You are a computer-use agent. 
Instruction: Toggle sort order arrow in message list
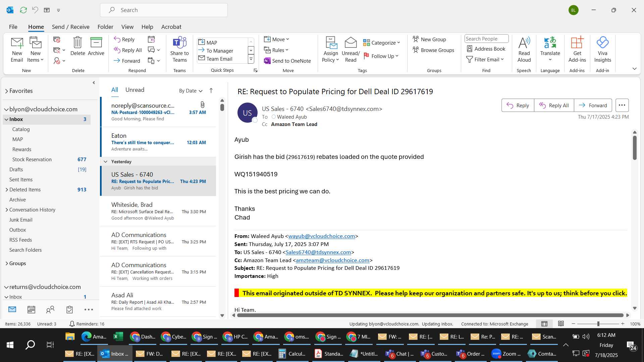coord(211,90)
